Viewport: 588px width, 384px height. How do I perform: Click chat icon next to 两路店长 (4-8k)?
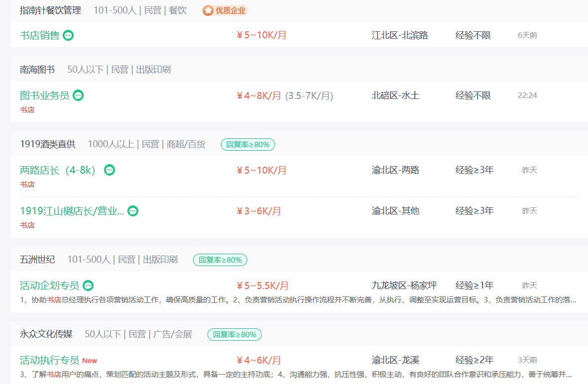(109, 170)
